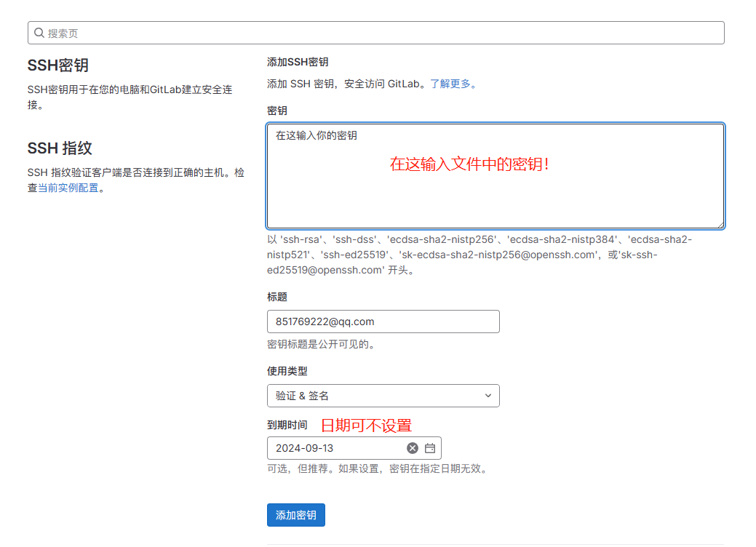Open the calendar date picker icon
This screenshot has width=756, height=547.
(x=430, y=448)
